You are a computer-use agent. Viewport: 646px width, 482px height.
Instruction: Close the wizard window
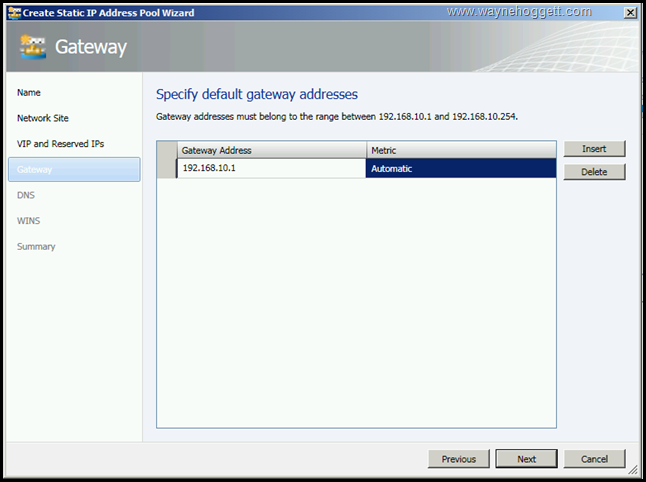pos(630,13)
